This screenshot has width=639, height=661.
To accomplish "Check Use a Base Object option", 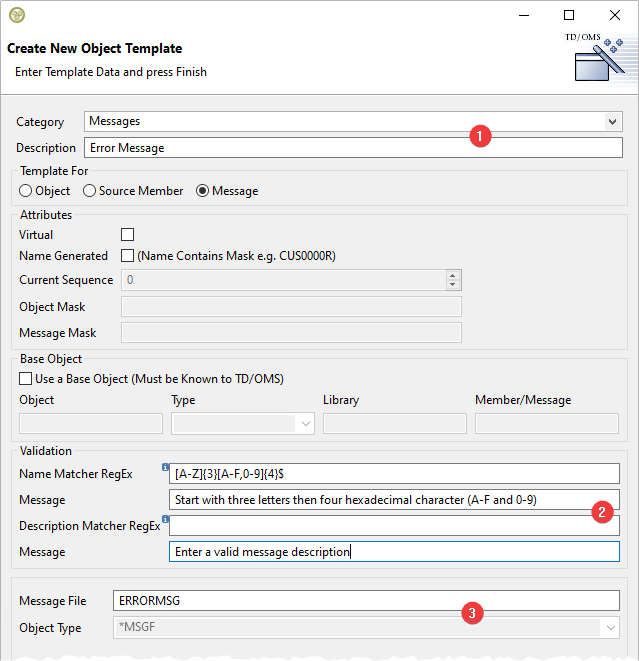I will (x=26, y=379).
